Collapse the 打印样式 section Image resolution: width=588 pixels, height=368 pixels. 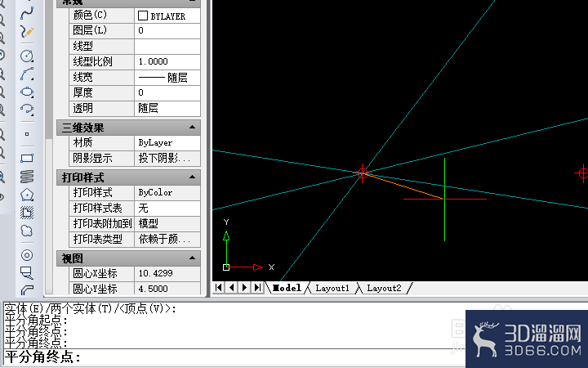[193, 177]
